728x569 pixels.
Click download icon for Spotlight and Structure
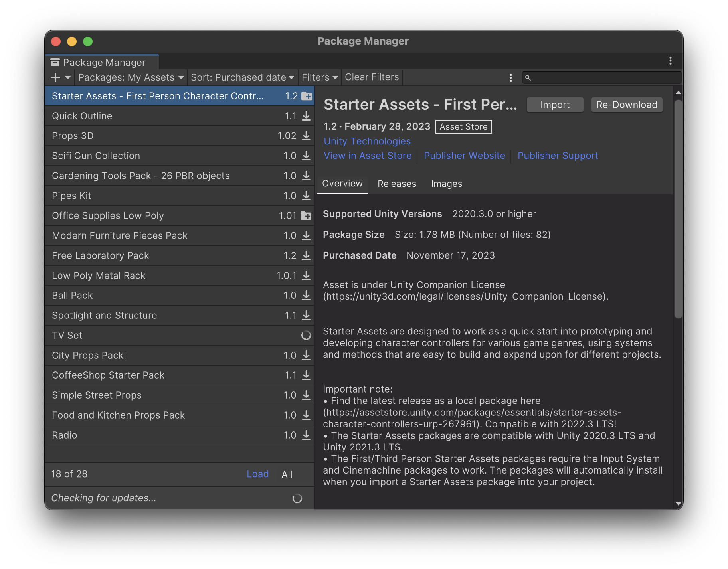pos(306,315)
